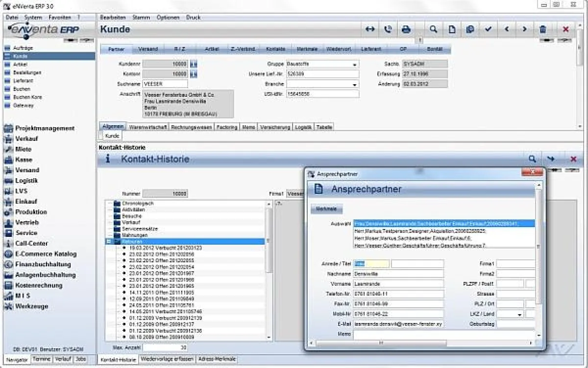Screen dimensions: 588x368
Task: Delete the record using the trash icon
Action: (x=542, y=29)
